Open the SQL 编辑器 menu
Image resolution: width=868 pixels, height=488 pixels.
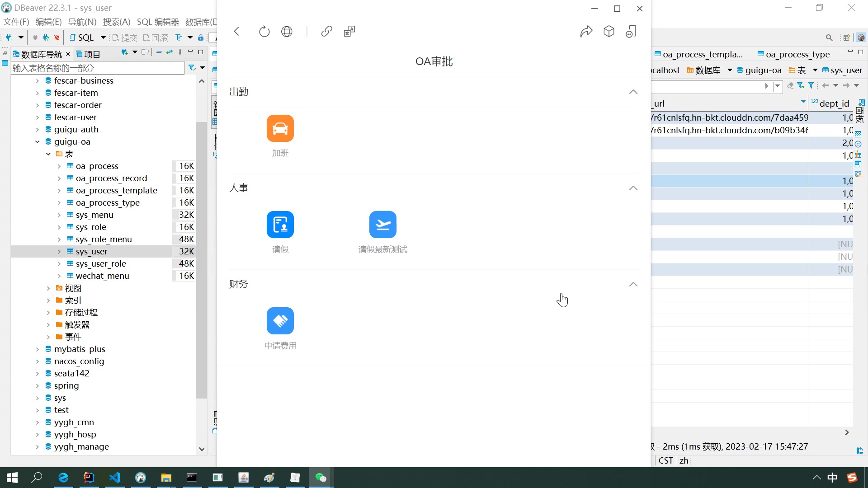point(158,22)
